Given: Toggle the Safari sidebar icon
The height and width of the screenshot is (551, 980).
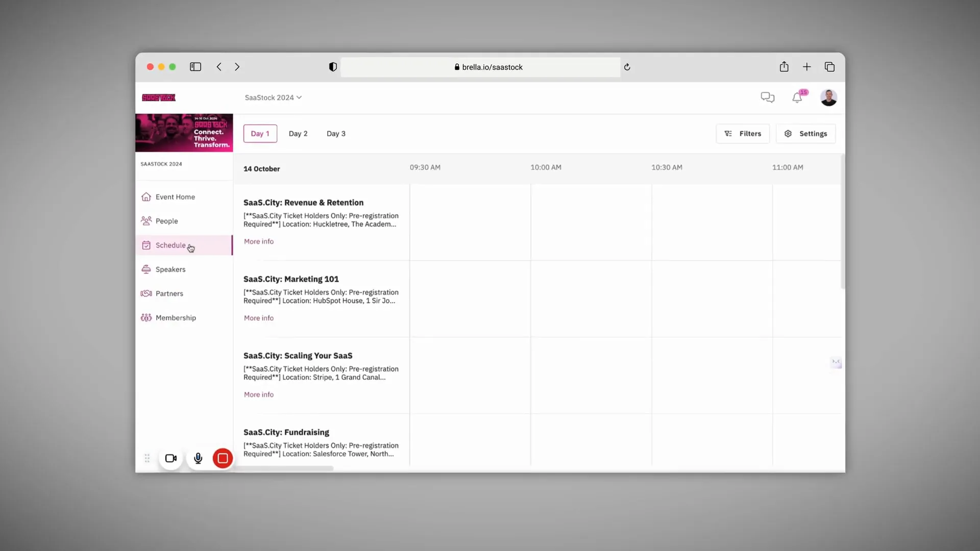Looking at the screenshot, I should 195,67.
